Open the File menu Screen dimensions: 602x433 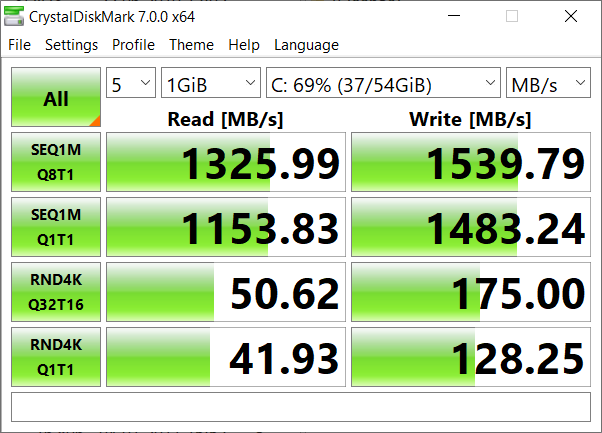coord(19,45)
